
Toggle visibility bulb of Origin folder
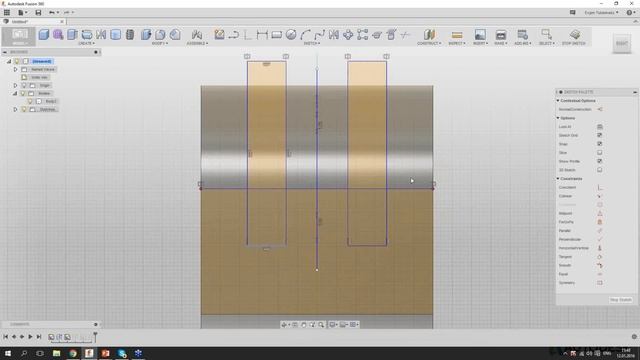tap(23, 85)
